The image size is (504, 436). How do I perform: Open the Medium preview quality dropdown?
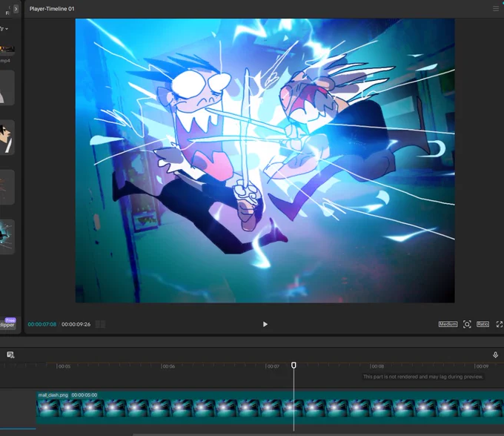[x=448, y=324]
